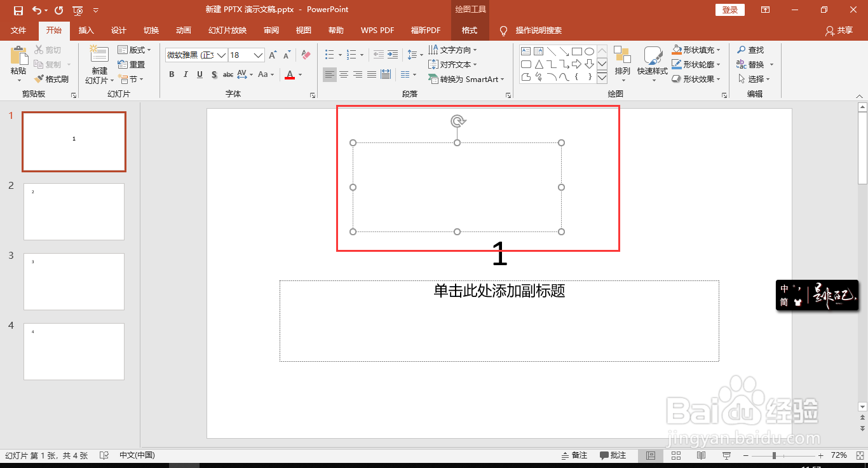Start slideshow from beginning icon in title bar
Viewport: 868px width, 468px height.
[78, 10]
